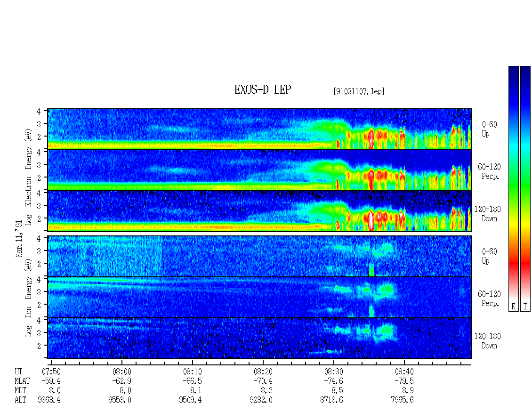Click the "Log Electron Energy (eV)" axis label

28,177
